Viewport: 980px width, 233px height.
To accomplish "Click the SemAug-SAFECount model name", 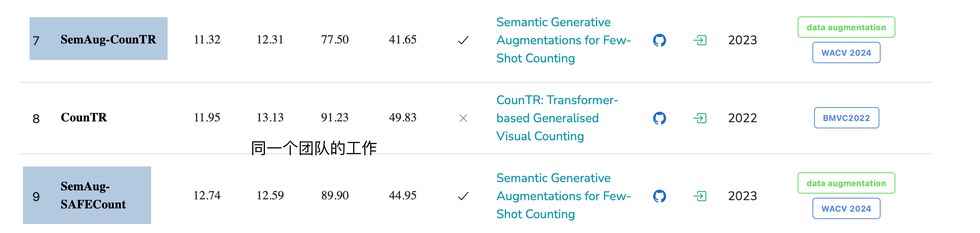I will click(x=93, y=195).
